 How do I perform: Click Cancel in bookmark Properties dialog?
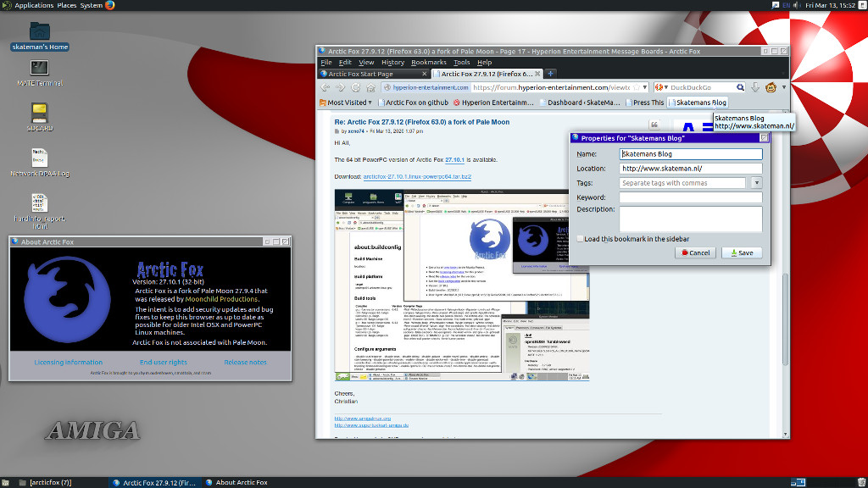click(695, 252)
